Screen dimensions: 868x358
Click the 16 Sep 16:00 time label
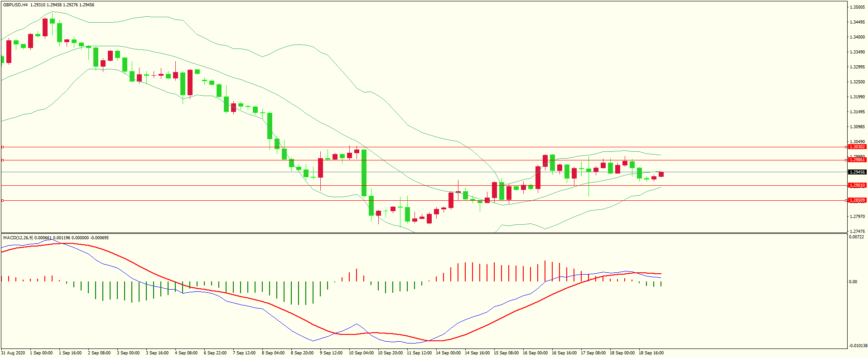tap(564, 353)
